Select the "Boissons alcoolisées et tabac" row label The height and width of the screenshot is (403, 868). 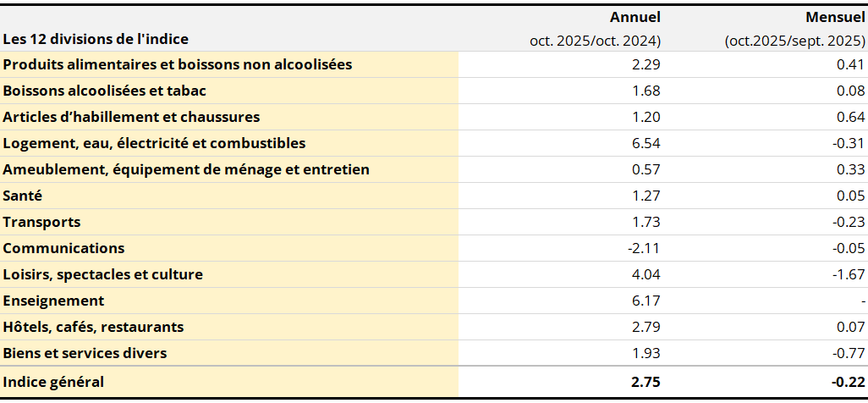coord(105,91)
